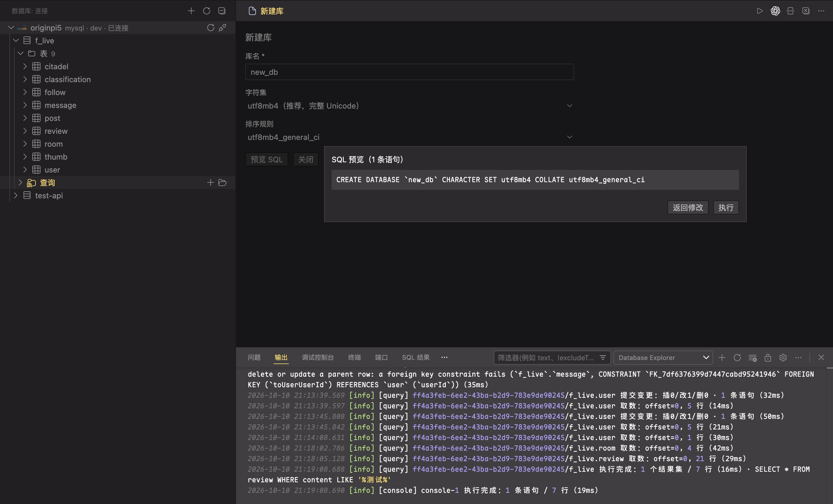Image resolution: width=833 pixels, height=504 pixels.
Task: Switch to the 问题 tab
Action: tap(254, 357)
